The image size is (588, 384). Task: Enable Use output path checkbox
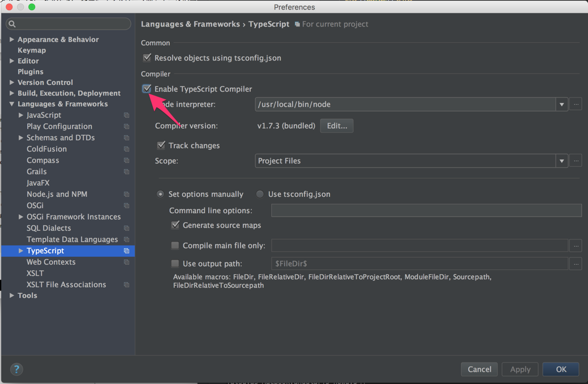point(175,264)
